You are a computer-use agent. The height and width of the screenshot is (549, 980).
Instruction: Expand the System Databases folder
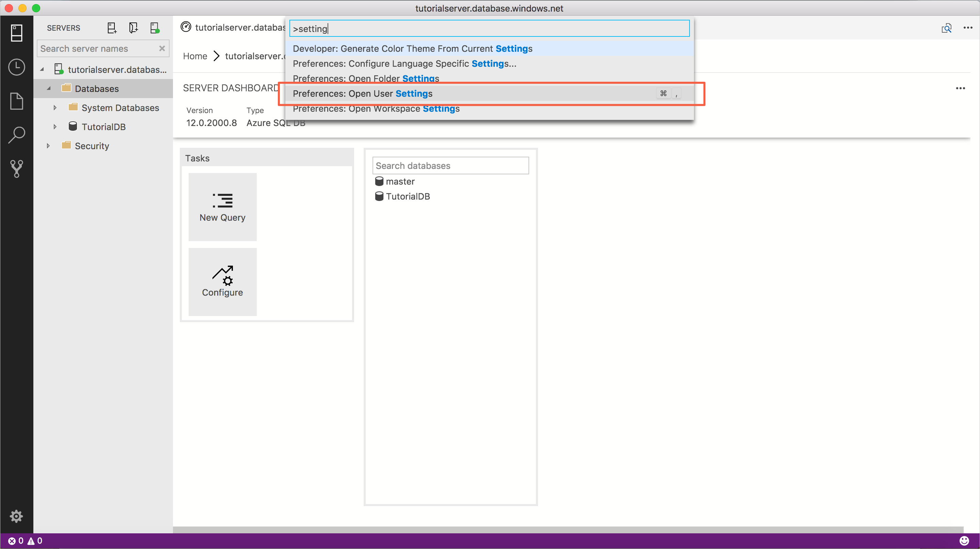pyautogui.click(x=54, y=108)
